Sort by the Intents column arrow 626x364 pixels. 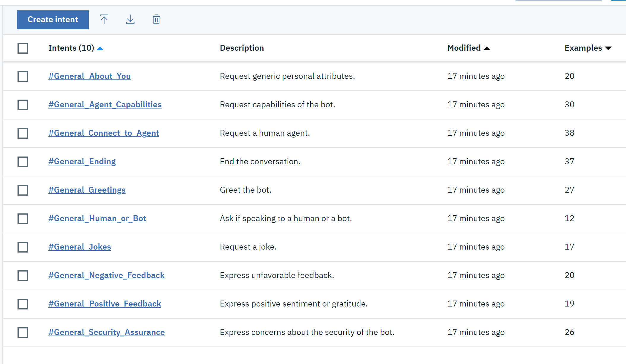[100, 48]
